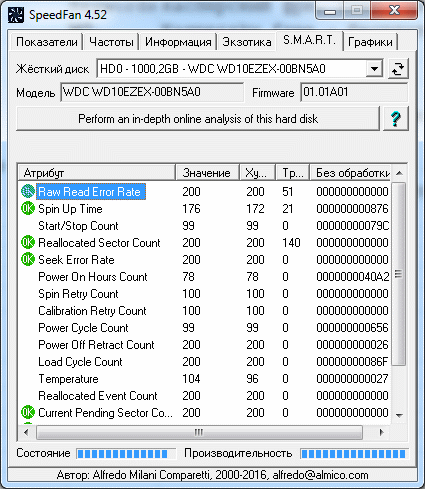The width and height of the screenshot is (425, 489).
Task: Select the Load Cycle Count row
Action: [x=205, y=362]
